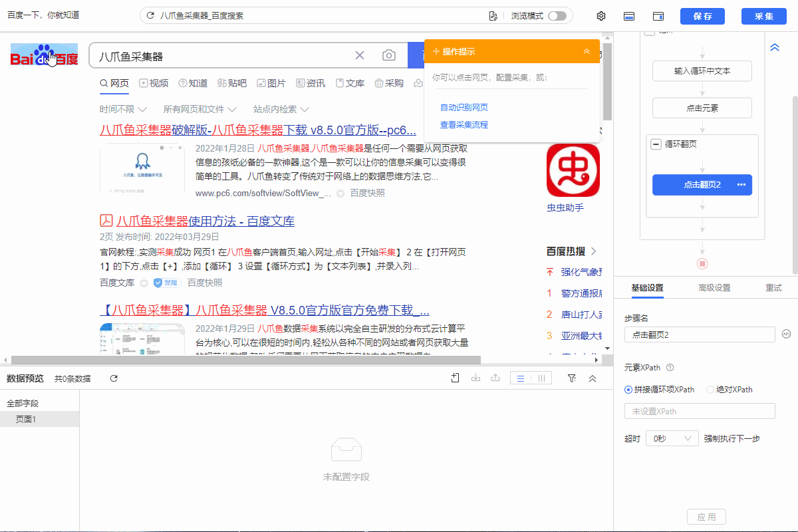The image size is (798, 532).
Task: Collapse the 数据预览 panel
Action: coord(593,378)
